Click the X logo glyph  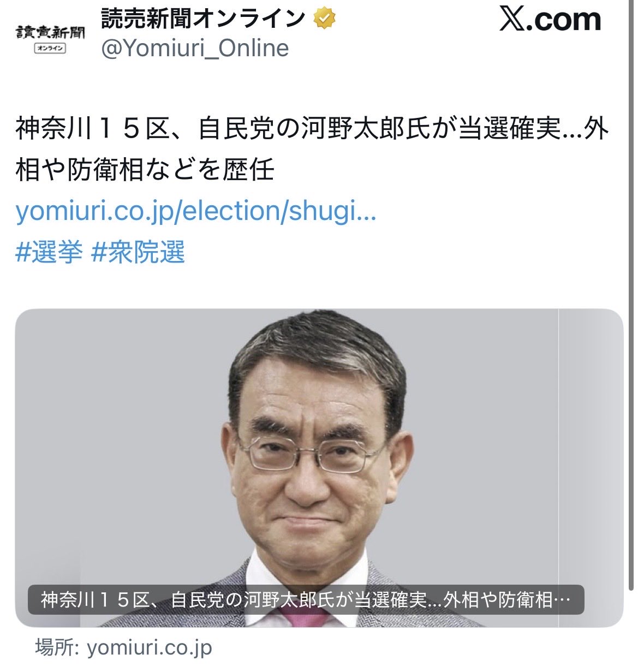pyautogui.click(x=512, y=20)
